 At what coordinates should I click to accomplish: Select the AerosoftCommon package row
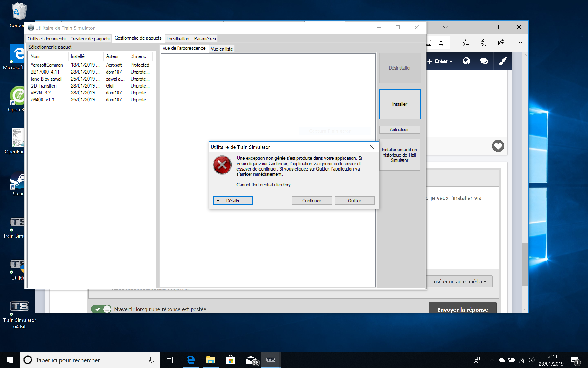click(x=90, y=65)
